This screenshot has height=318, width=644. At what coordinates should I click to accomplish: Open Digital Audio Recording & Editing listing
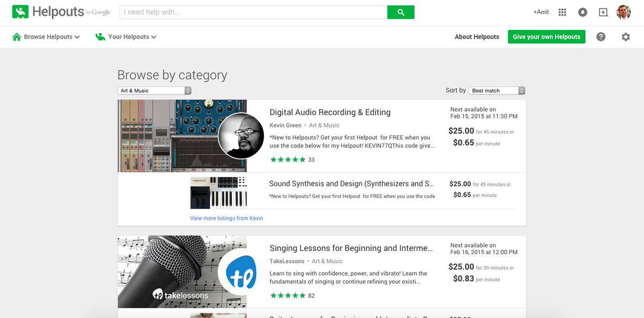(x=330, y=112)
